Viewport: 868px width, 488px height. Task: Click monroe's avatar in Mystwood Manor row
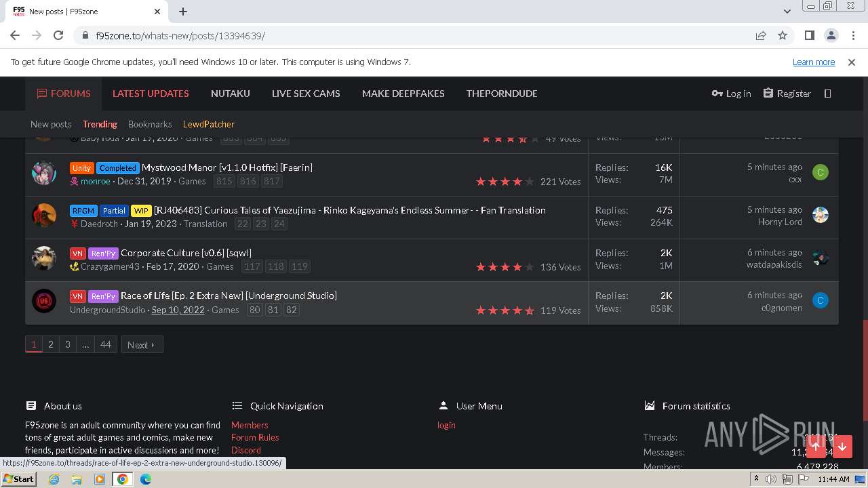coord(44,173)
